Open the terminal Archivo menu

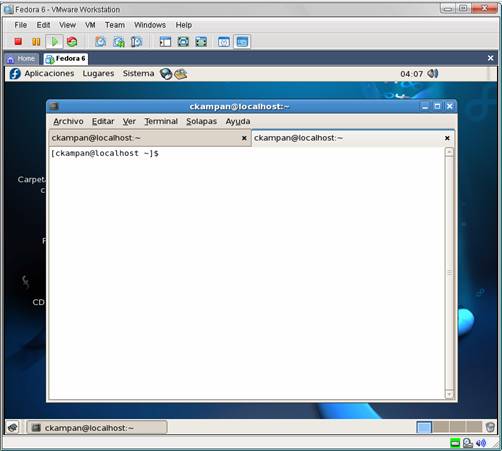coord(68,121)
